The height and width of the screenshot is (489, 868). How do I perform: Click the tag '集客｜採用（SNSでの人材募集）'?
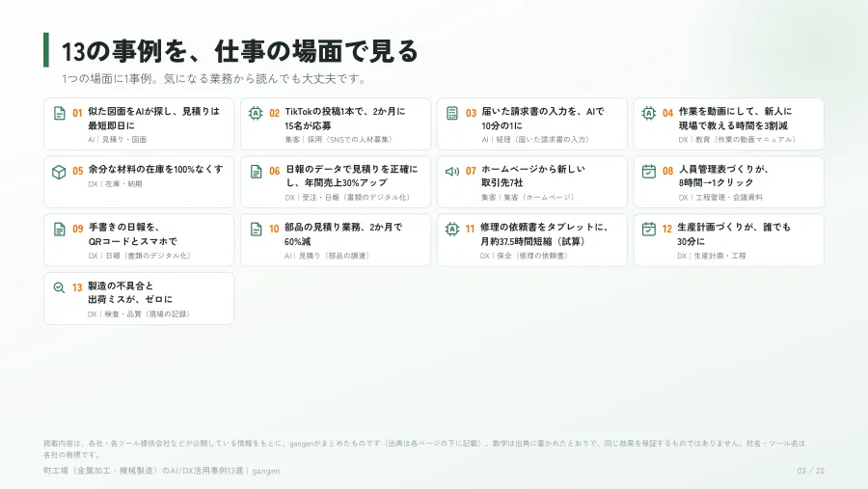[339, 140]
